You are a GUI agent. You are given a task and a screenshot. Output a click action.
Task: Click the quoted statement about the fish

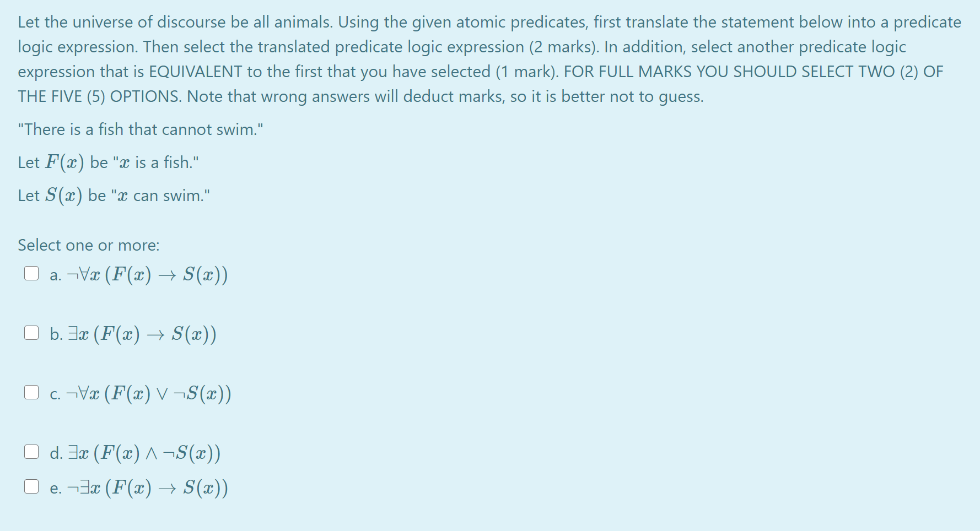140,129
